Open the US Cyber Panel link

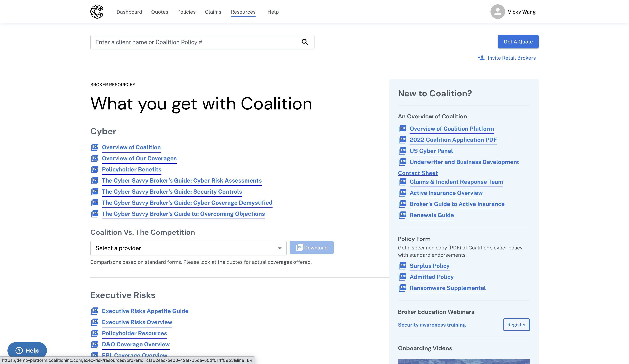click(x=431, y=151)
